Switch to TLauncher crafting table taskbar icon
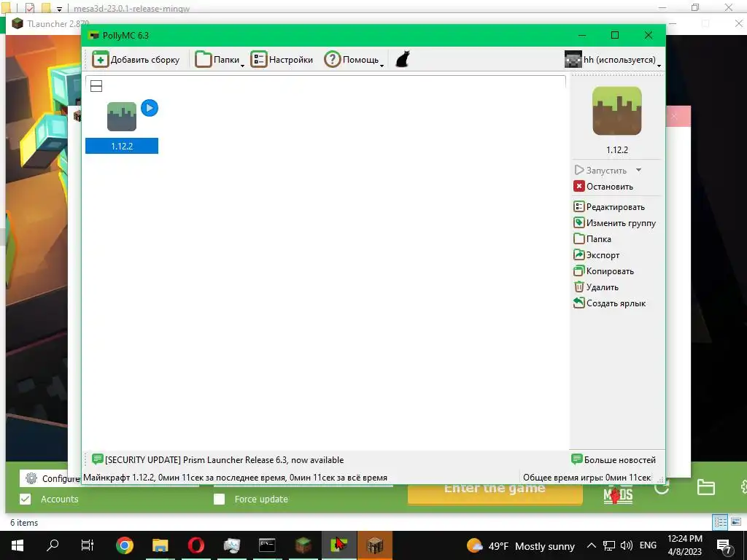 point(375,545)
